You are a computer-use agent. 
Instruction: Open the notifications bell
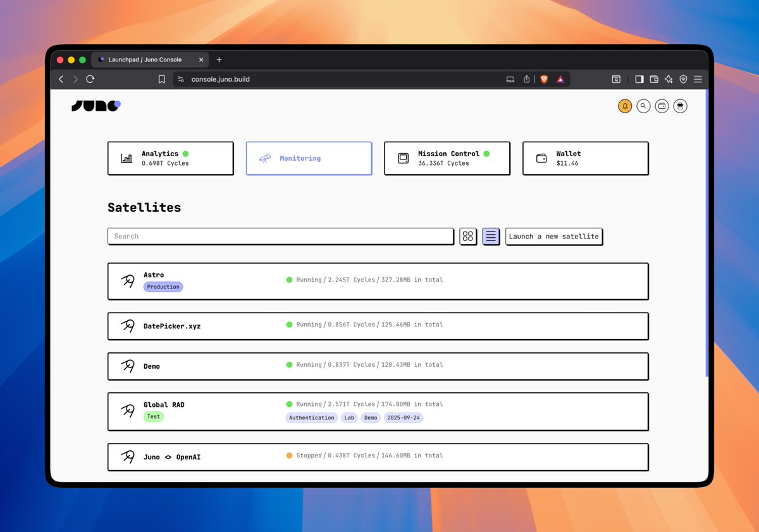point(625,106)
